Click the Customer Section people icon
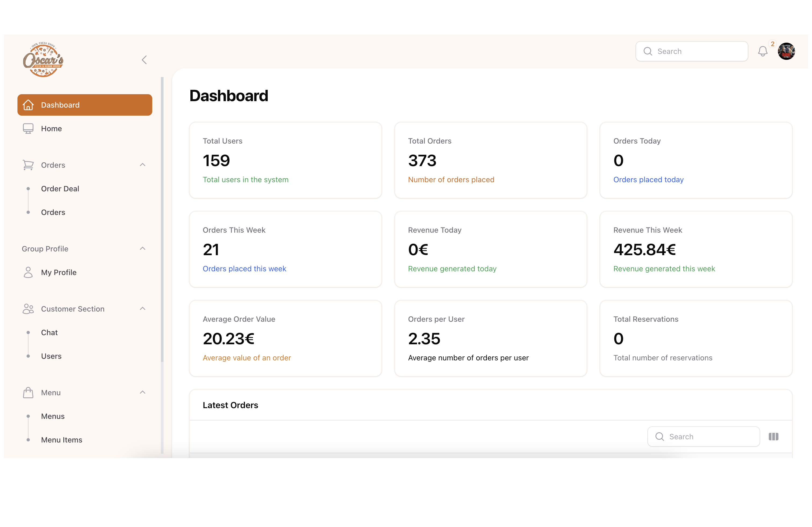Screen dimensions: 812x527 pyautogui.click(x=28, y=309)
